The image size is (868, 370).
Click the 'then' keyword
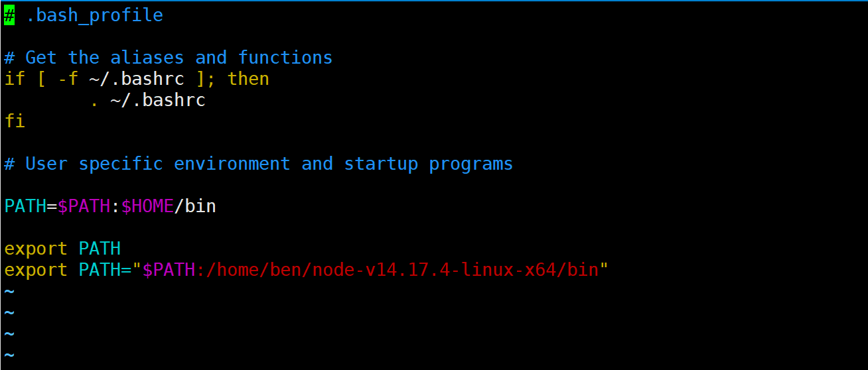248,79
